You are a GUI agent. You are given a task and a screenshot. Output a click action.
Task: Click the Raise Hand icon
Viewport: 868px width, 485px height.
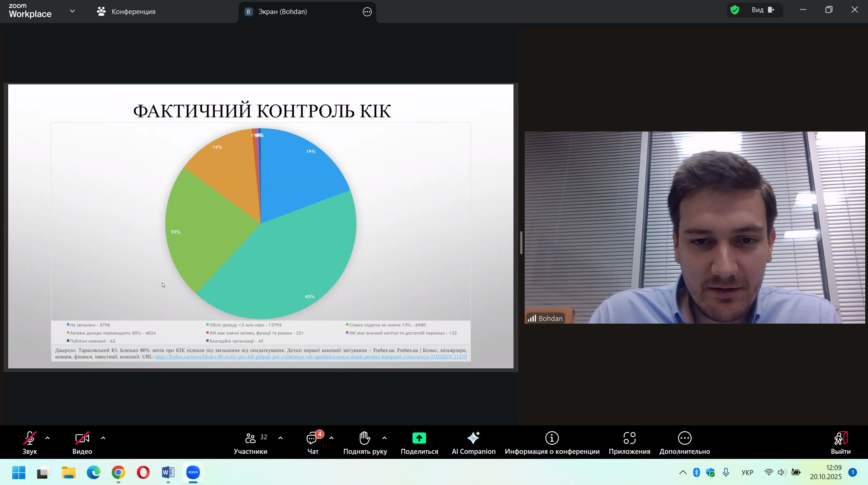click(x=365, y=438)
